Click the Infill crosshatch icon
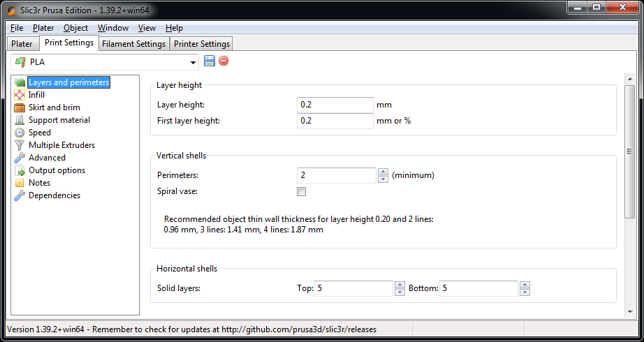 point(20,95)
